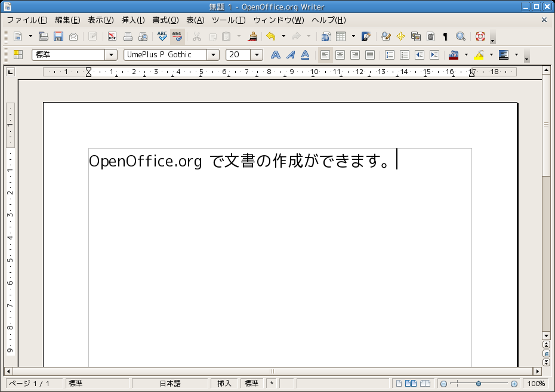555x392 pixels.
Task: Export document directly as PDF
Action: pos(112,36)
